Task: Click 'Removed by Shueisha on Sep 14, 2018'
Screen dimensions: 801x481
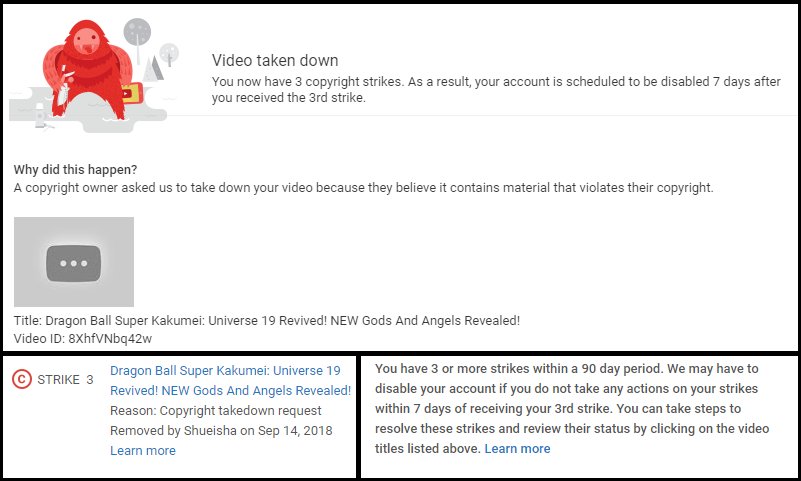Action: (221, 430)
